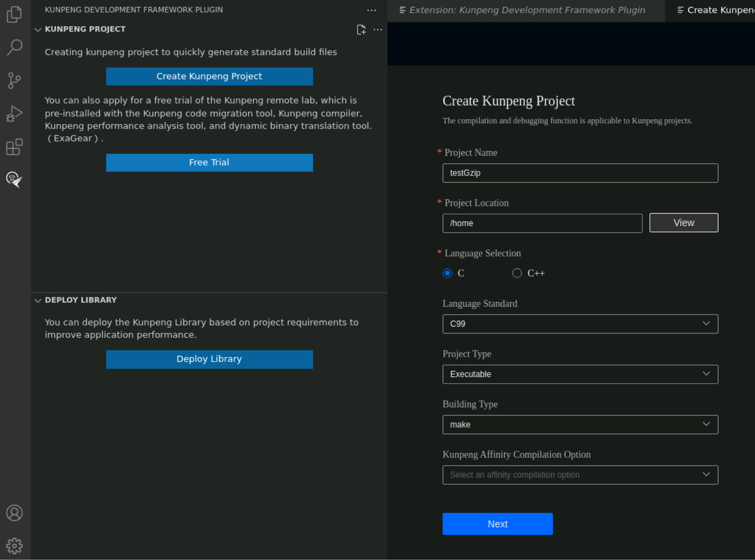The image size is (755, 560).
Task: Open the Extensions view icon
Action: coord(15,147)
